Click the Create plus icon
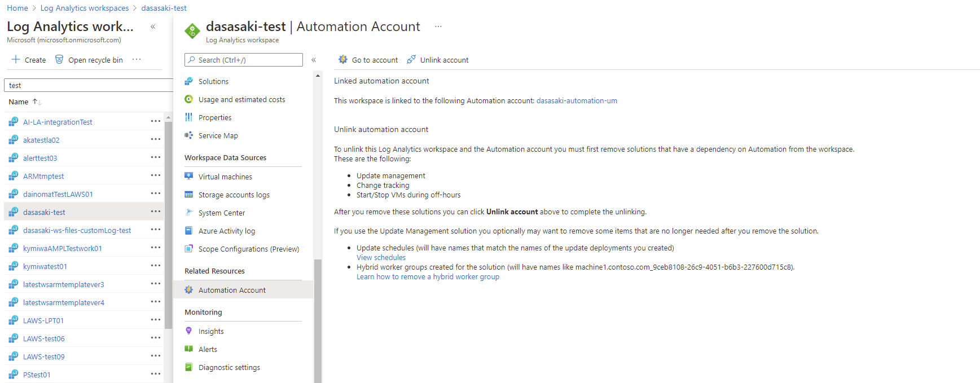This screenshot has width=980, height=383. 16,59
